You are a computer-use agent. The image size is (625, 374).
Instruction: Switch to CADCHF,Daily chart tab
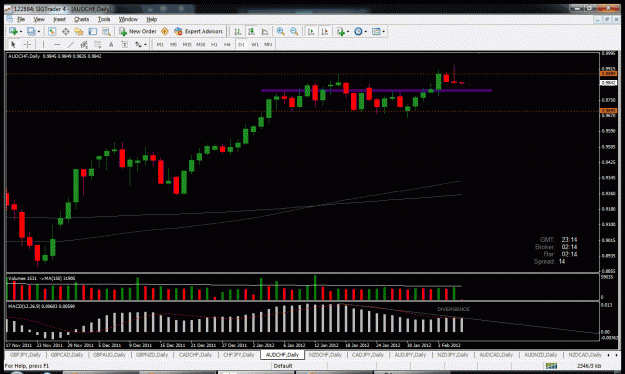pyautogui.click(x=195, y=355)
